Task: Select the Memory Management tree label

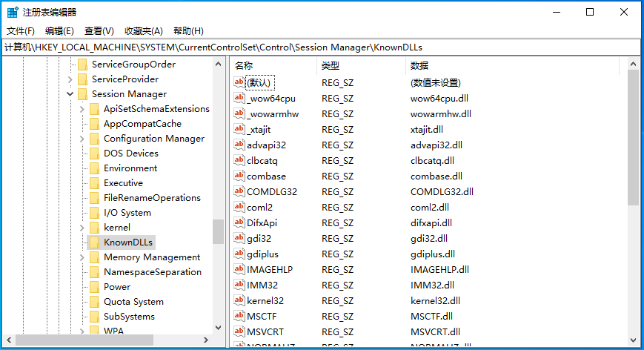Action: tap(152, 257)
